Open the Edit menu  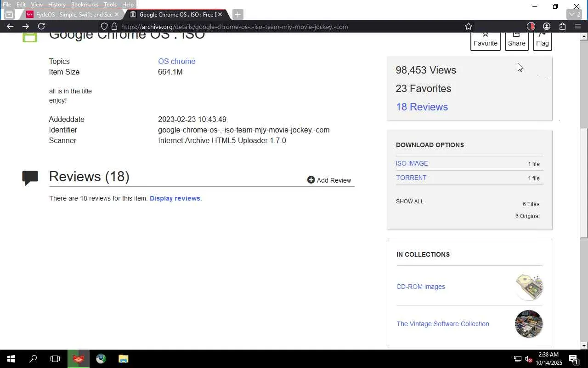(21, 5)
